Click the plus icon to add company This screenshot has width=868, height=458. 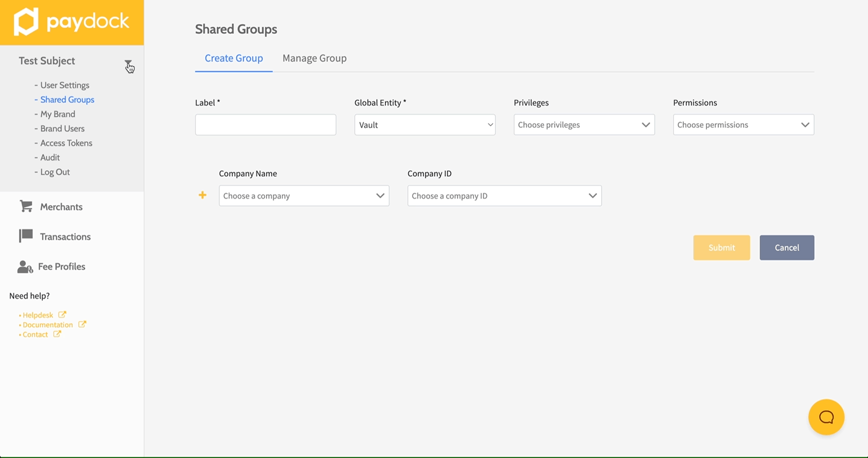point(203,196)
